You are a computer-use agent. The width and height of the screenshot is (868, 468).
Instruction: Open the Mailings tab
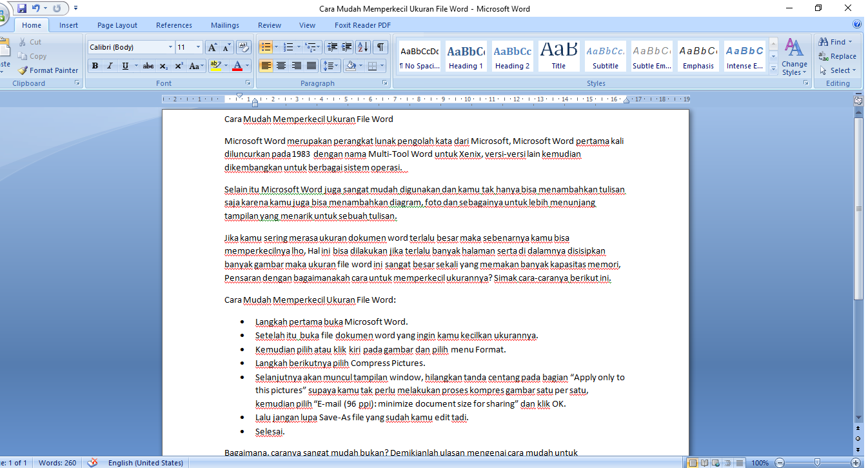(x=225, y=25)
